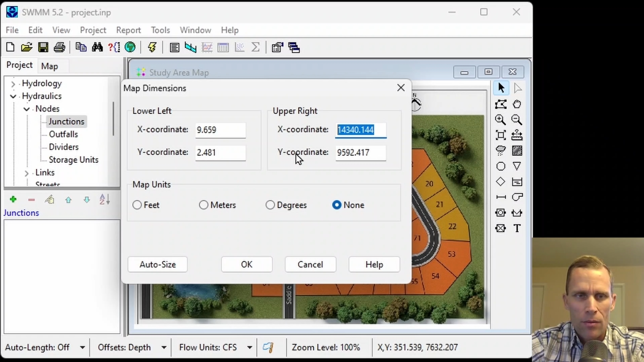Run simulation with the lightning bolt icon
The width and height of the screenshot is (644, 362).
(152, 47)
